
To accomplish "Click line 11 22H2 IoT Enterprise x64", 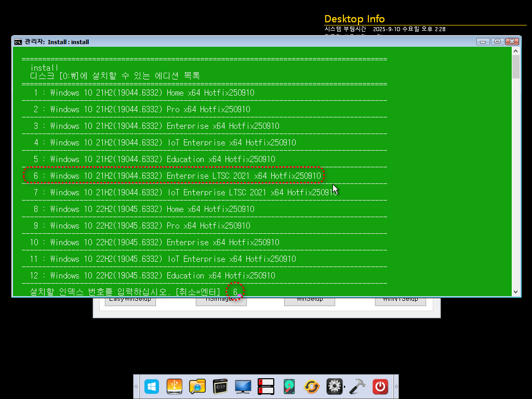I will point(163,259).
